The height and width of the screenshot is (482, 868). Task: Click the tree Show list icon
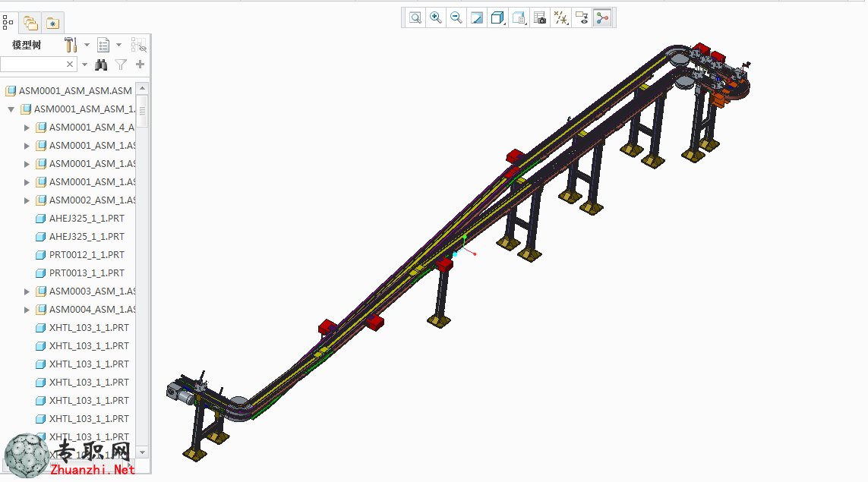pos(103,45)
